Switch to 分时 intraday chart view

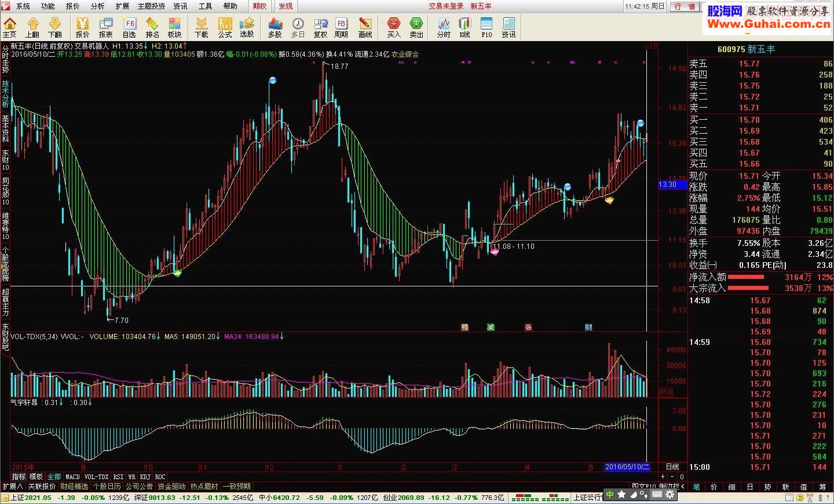pos(444,27)
